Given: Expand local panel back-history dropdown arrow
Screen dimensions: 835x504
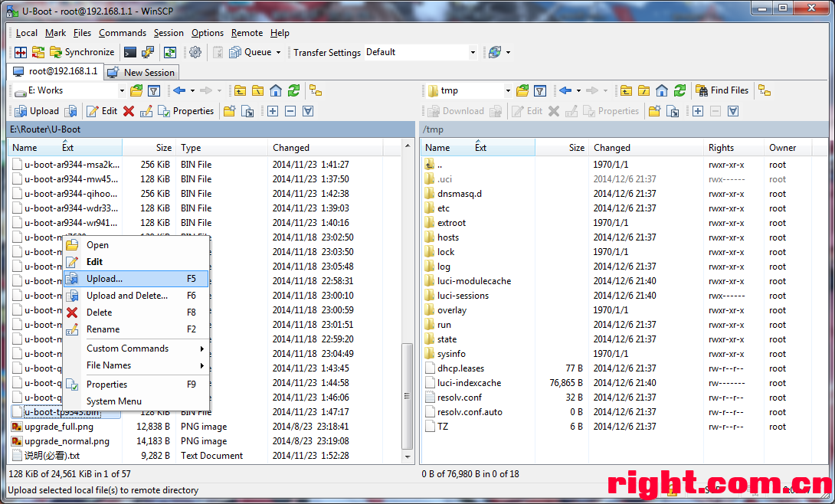Looking at the screenshot, I should click(x=192, y=91).
